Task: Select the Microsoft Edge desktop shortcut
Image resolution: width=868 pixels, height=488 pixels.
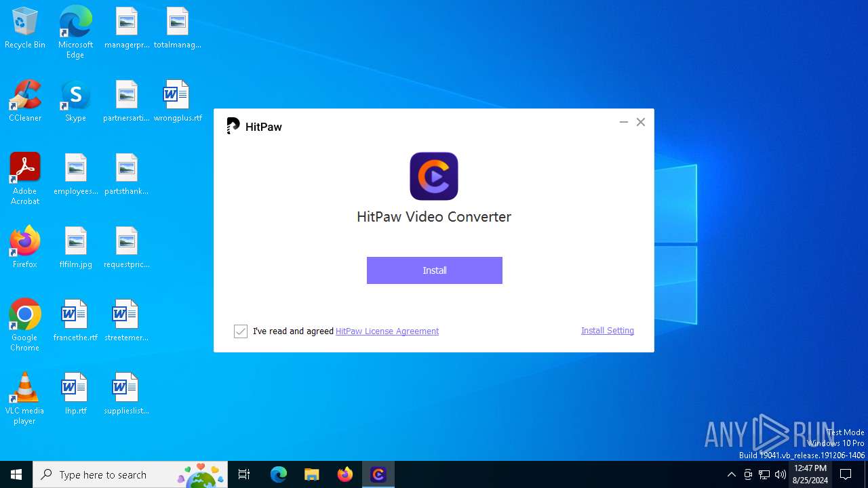Action: (75, 33)
